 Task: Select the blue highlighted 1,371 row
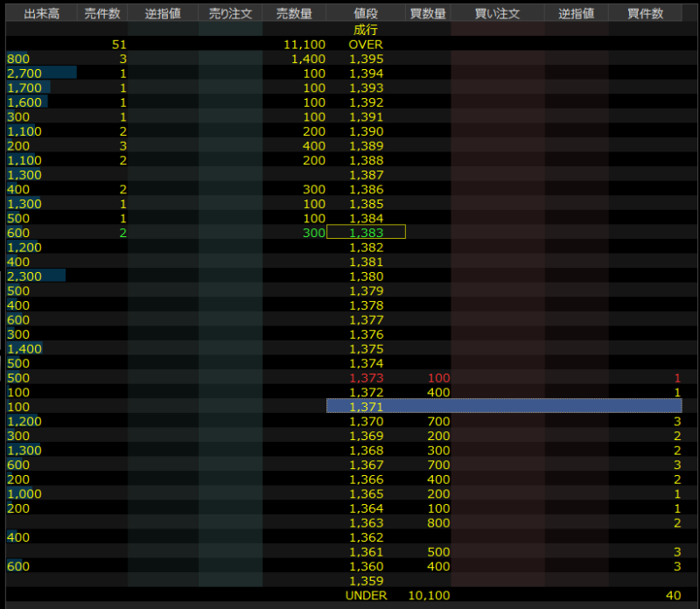(504, 406)
